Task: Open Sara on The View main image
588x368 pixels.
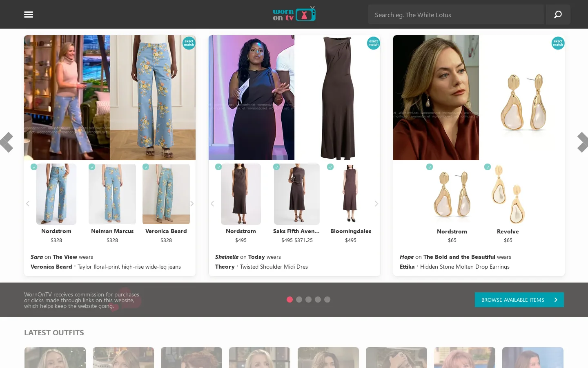Action: coord(67,98)
